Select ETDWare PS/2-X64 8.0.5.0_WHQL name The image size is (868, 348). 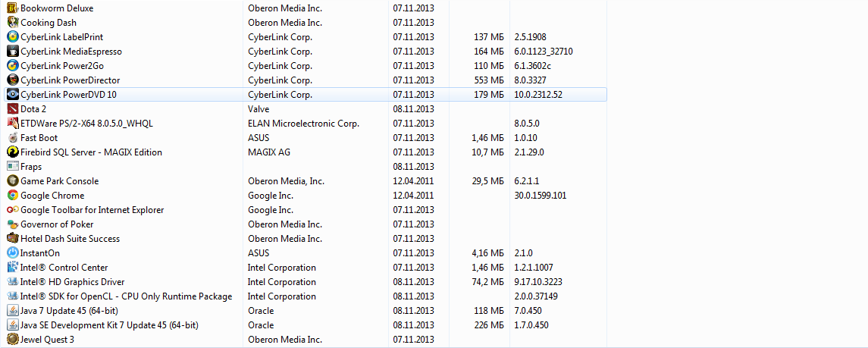[87, 124]
